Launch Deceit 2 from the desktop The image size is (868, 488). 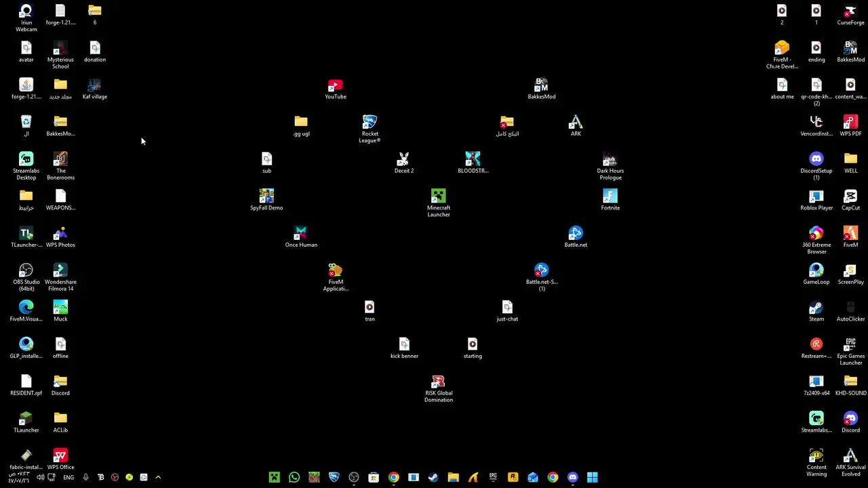click(x=404, y=163)
